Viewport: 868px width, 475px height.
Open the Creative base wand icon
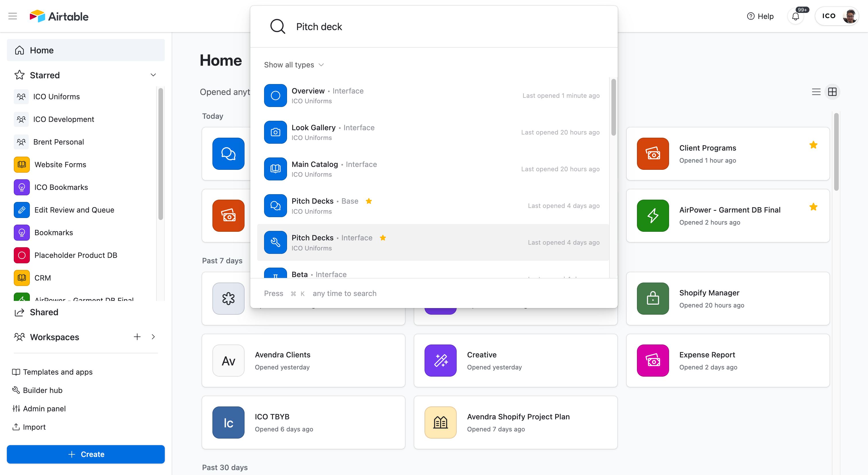tap(440, 361)
